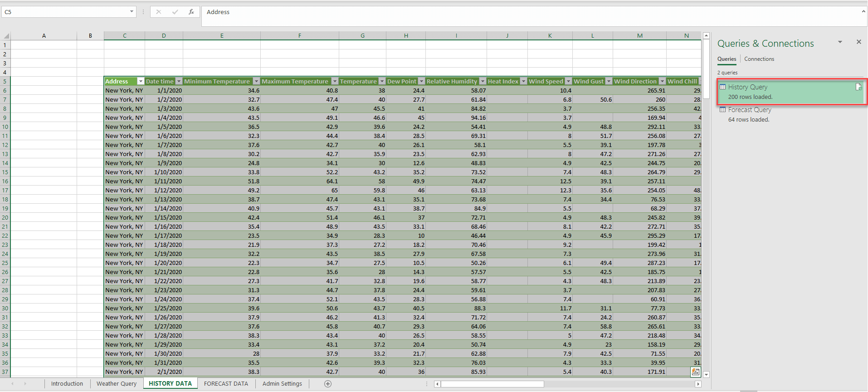Switch to the Connections tab in the pane
Image resolution: width=868 pixels, height=392 pixels.
pyautogui.click(x=759, y=59)
